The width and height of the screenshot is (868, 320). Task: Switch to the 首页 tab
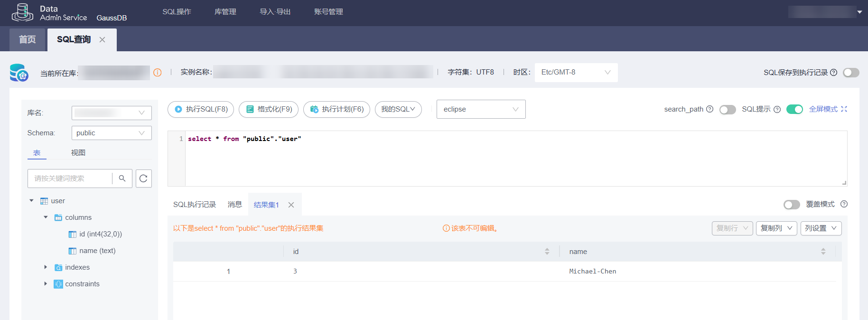[28, 40]
